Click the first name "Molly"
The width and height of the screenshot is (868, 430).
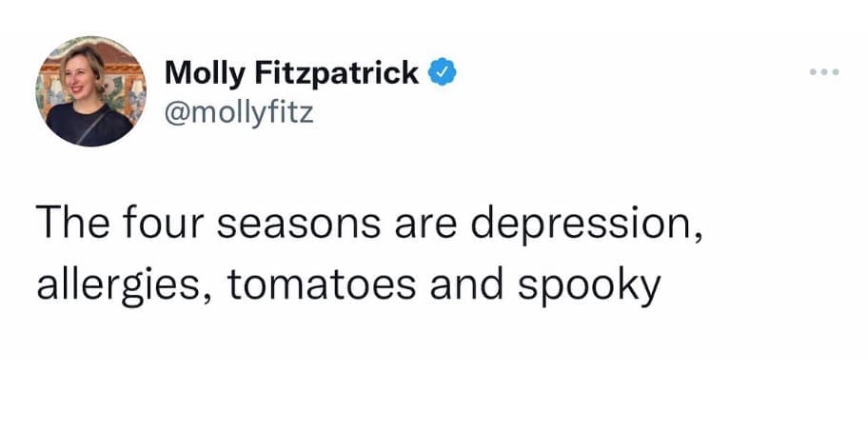pyautogui.click(x=199, y=73)
